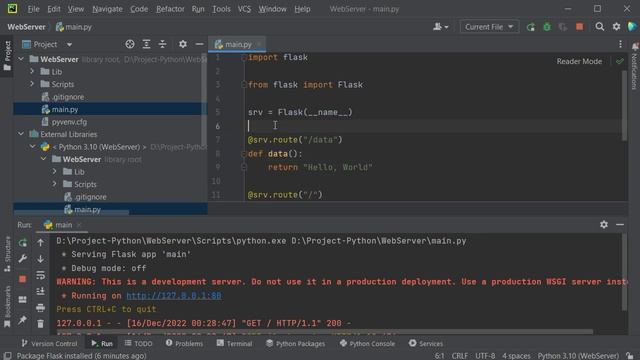The width and height of the screenshot is (640, 360).
Task: Open http://127.0.0.1:80 link in console
Action: point(174,296)
